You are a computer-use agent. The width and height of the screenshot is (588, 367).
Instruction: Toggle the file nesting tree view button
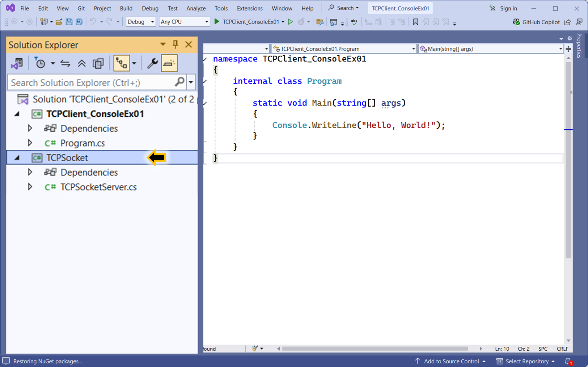pos(121,64)
